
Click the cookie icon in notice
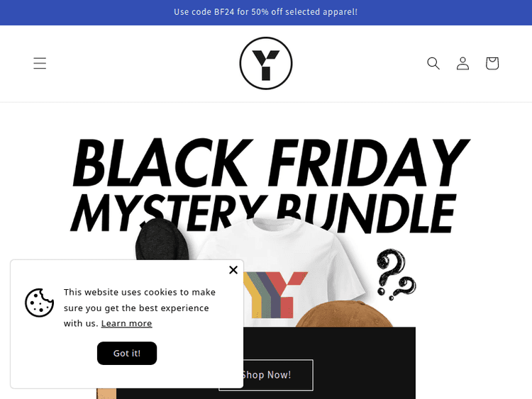tap(39, 303)
